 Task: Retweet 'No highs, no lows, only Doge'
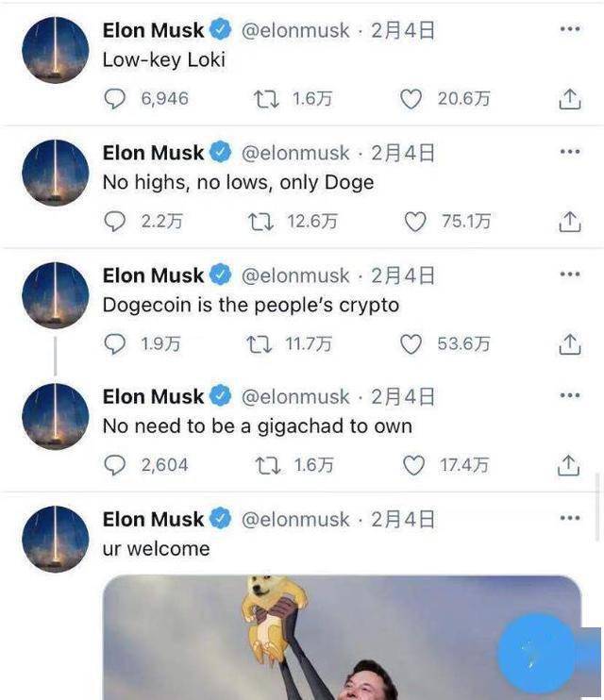(x=260, y=222)
